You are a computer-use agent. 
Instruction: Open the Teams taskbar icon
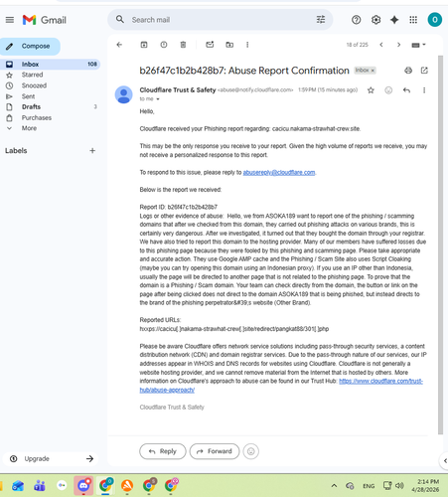pos(40,486)
